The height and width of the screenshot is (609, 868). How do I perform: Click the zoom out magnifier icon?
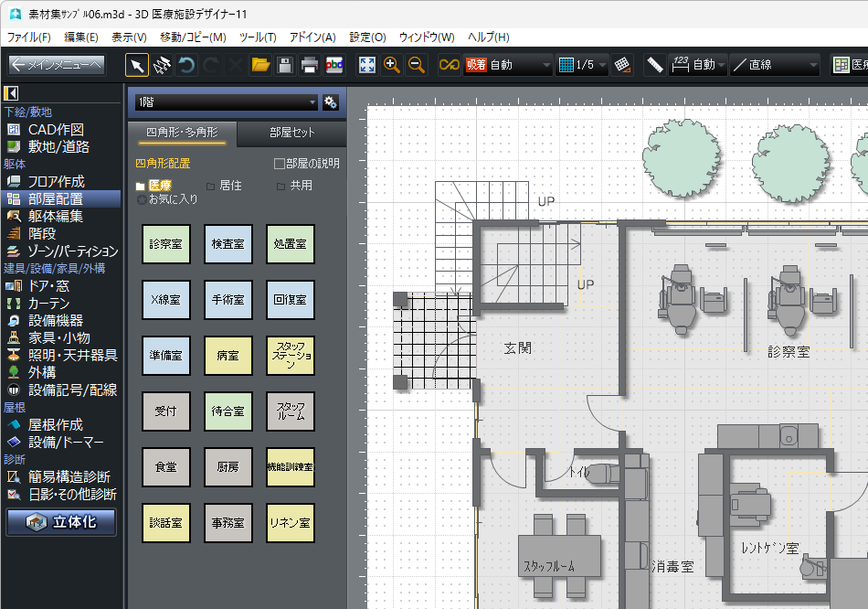click(417, 65)
